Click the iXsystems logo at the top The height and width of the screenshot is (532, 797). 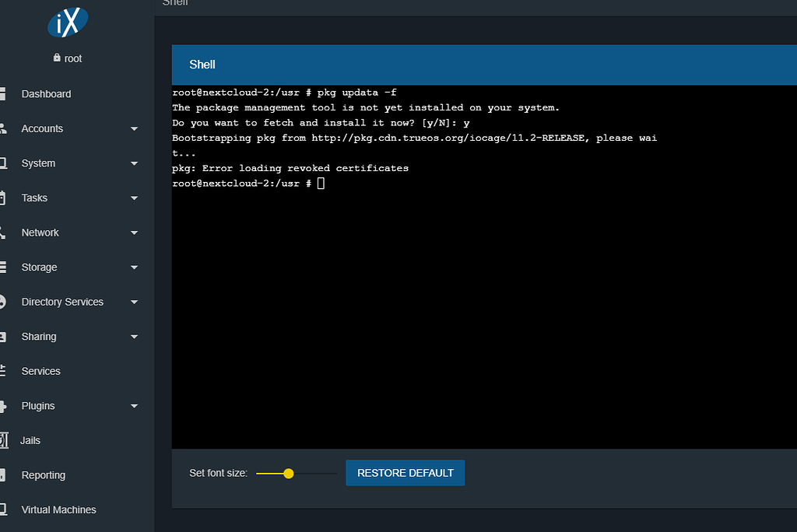(68, 23)
